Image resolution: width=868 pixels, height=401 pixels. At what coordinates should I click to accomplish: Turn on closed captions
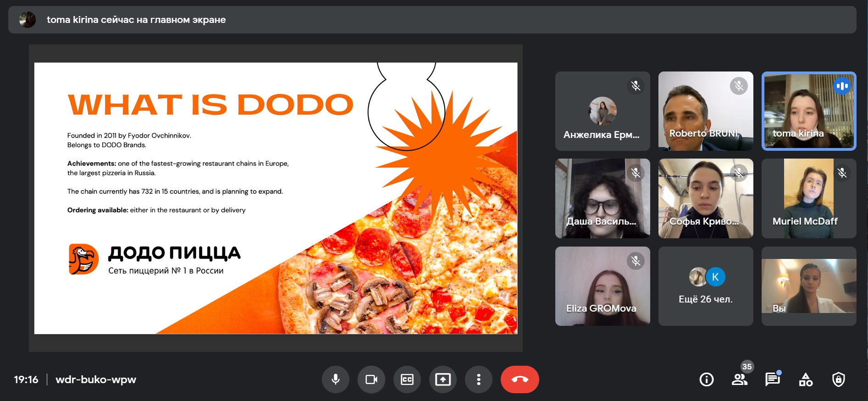pos(407,379)
